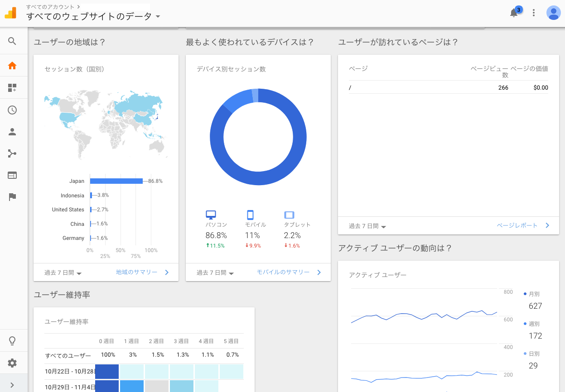Open Audience reports person icon
Image resolution: width=565 pixels, height=392 pixels.
tap(12, 132)
